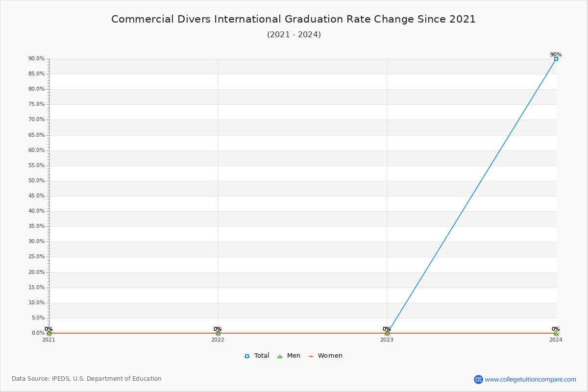Select the 2024 Men data point at 0%

click(x=556, y=333)
